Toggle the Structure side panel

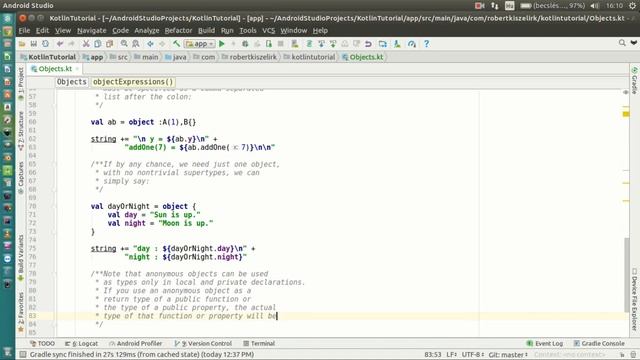pyautogui.click(x=21, y=131)
